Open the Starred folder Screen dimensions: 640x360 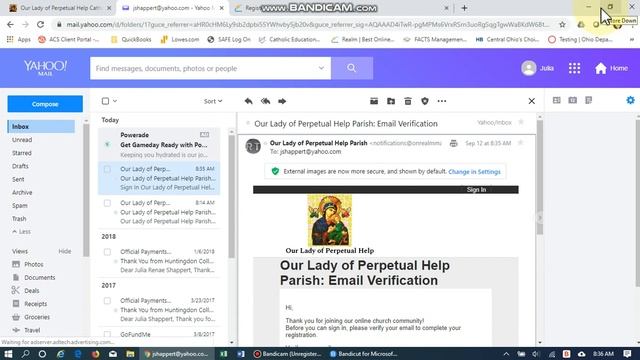tap(22, 153)
